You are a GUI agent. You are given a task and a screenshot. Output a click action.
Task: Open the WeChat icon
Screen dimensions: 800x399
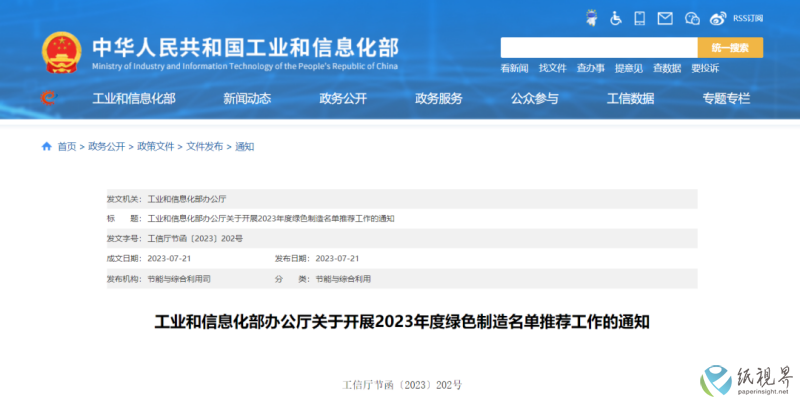pyautogui.click(x=692, y=19)
